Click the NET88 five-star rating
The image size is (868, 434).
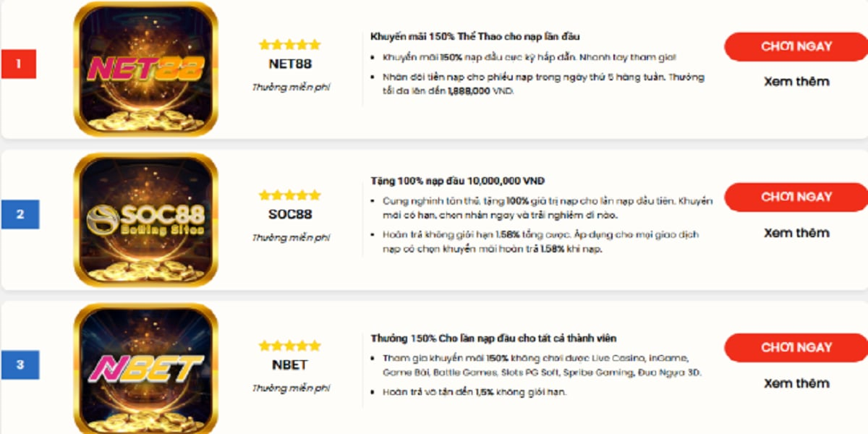tap(289, 45)
